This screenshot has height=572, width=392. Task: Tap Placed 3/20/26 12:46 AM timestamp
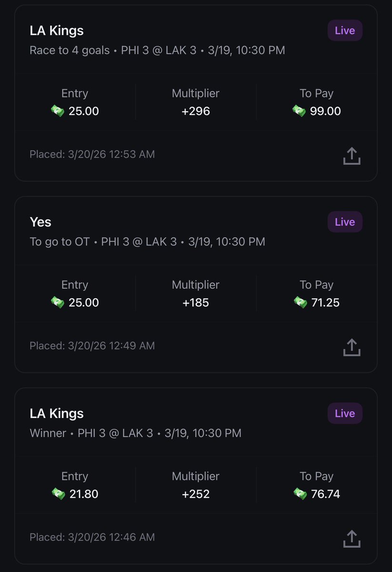point(92,537)
